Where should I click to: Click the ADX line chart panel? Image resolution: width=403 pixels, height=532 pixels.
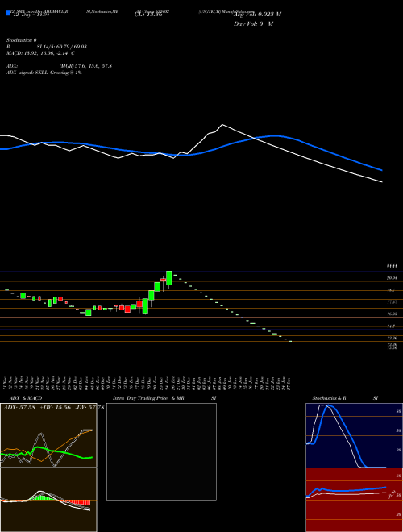[48, 435]
